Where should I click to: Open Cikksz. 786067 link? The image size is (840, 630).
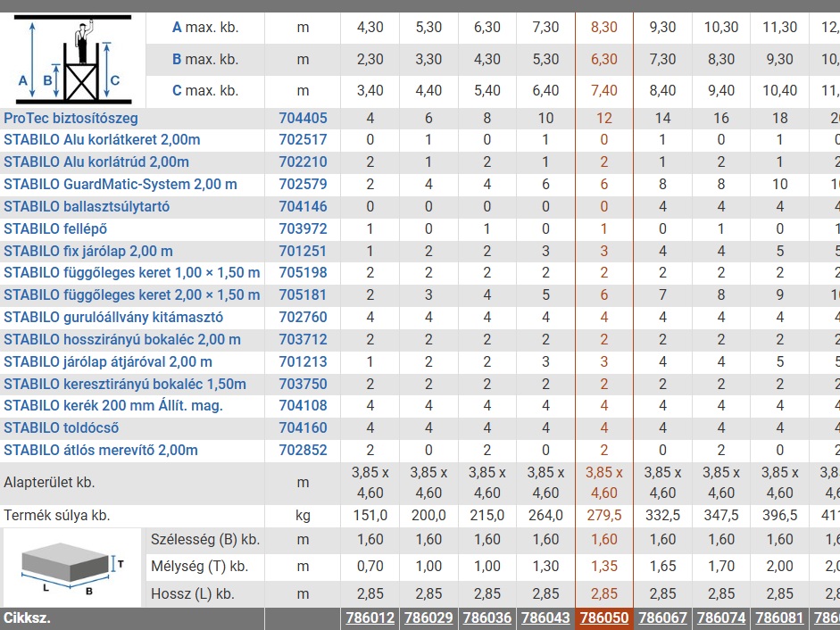662,618
